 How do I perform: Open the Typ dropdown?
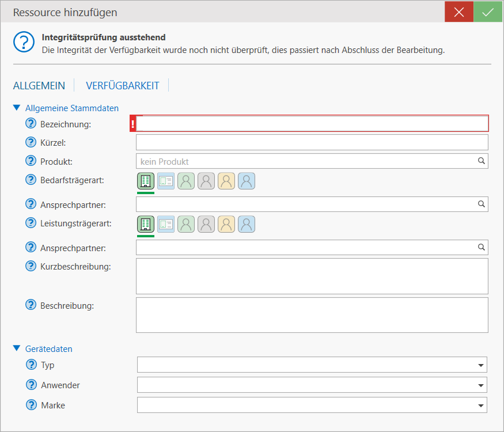(480, 365)
